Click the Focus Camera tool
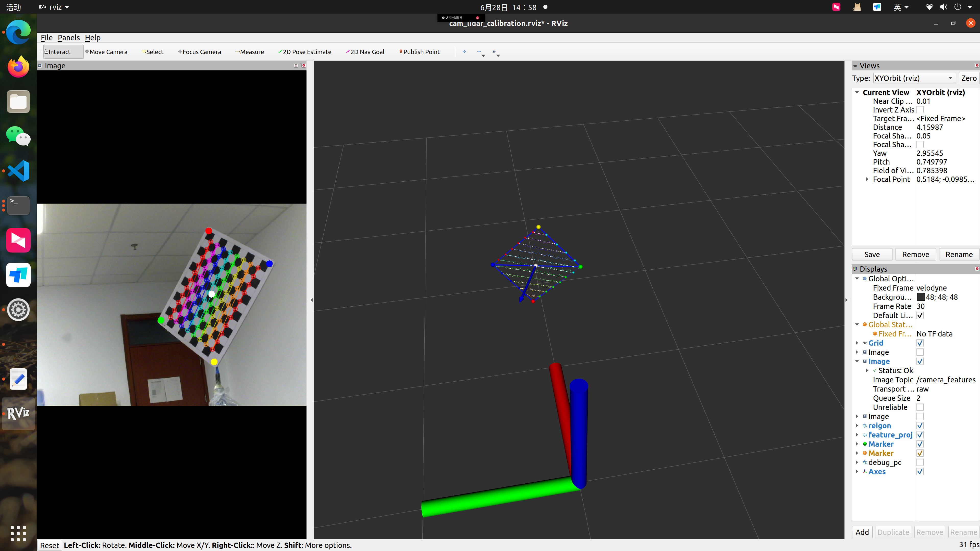Viewport: 980px width, 551px height. [x=199, y=52]
